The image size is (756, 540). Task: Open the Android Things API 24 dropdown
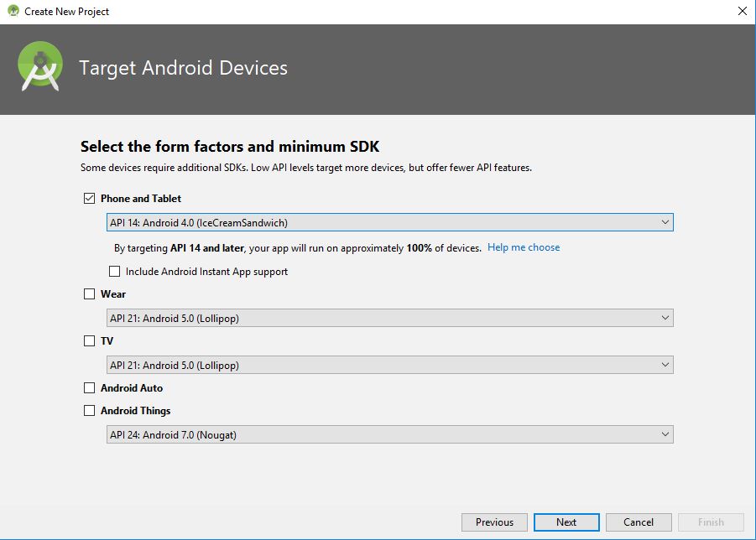(x=389, y=434)
